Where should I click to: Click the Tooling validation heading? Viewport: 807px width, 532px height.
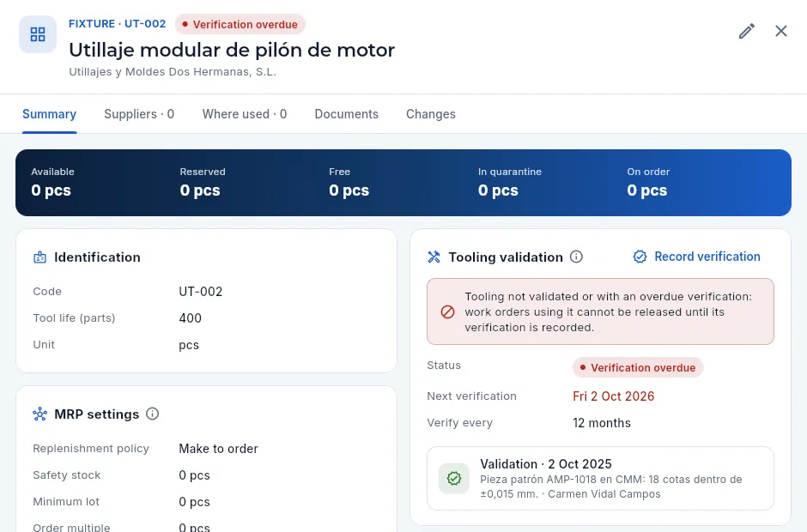[506, 257]
